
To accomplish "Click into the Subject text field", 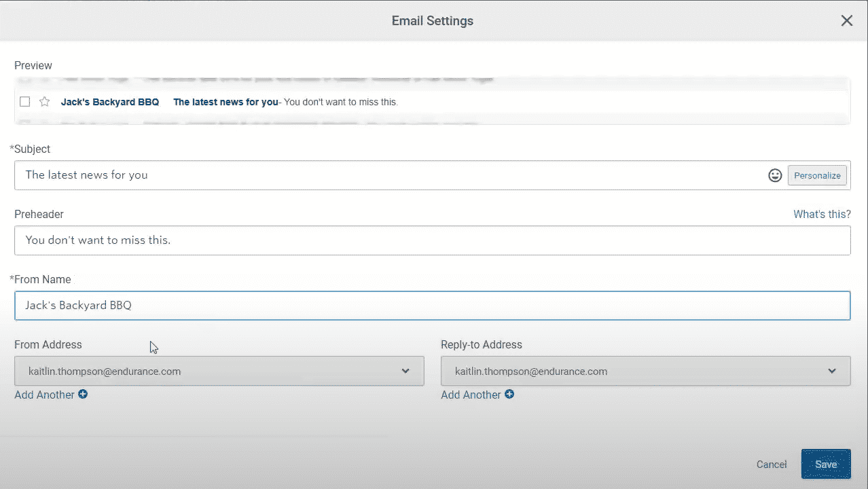I will 387,175.
